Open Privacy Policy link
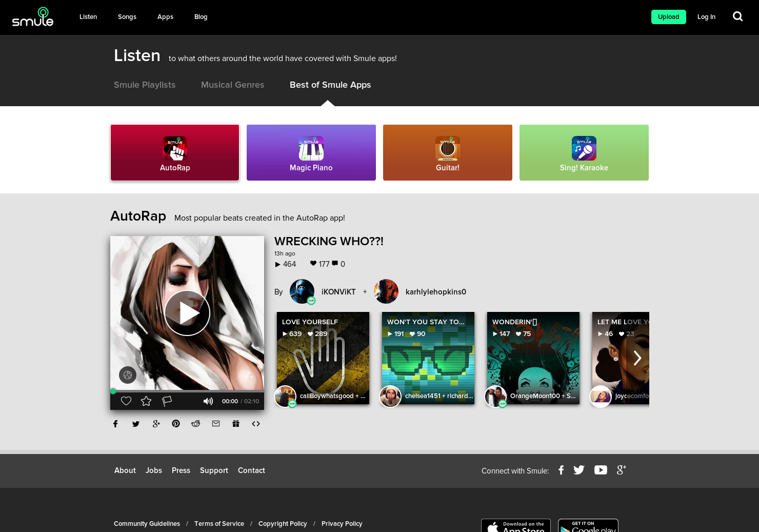759x532 pixels. click(342, 524)
